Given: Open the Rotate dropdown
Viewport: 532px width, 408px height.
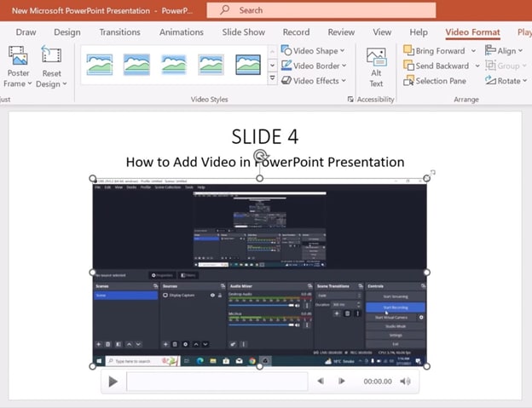Looking at the screenshot, I should tap(506, 81).
